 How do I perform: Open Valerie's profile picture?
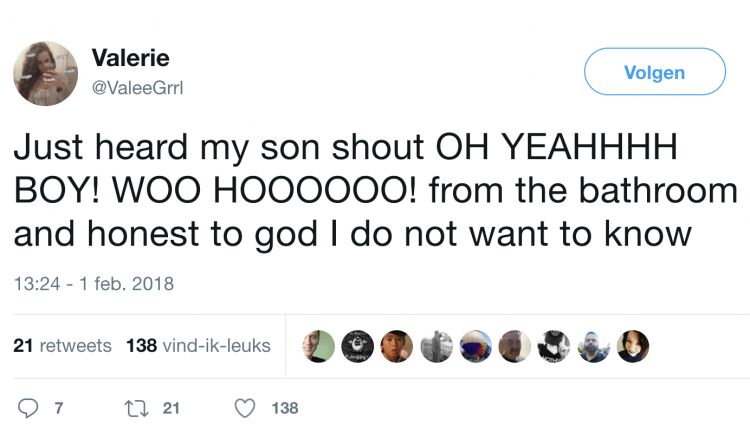45,73
